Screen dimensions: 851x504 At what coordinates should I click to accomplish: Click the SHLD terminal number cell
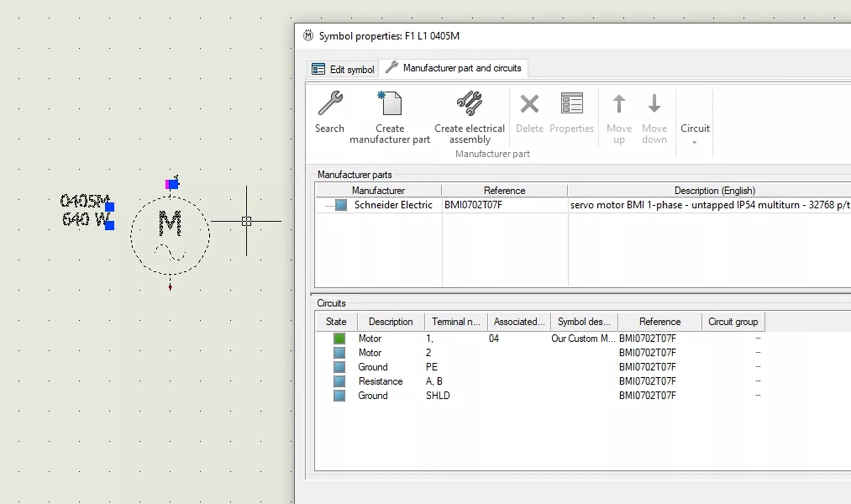[x=438, y=395]
